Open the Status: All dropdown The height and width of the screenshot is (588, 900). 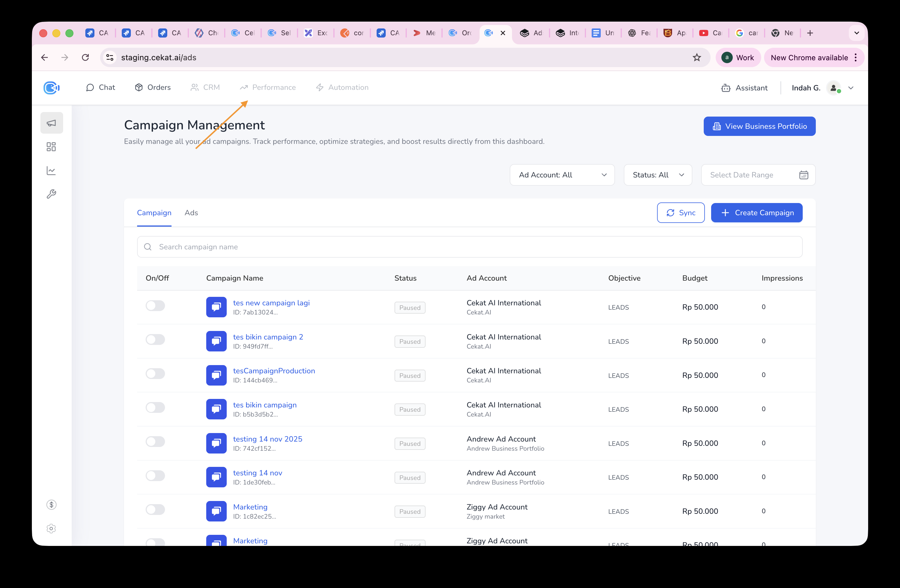[658, 175]
